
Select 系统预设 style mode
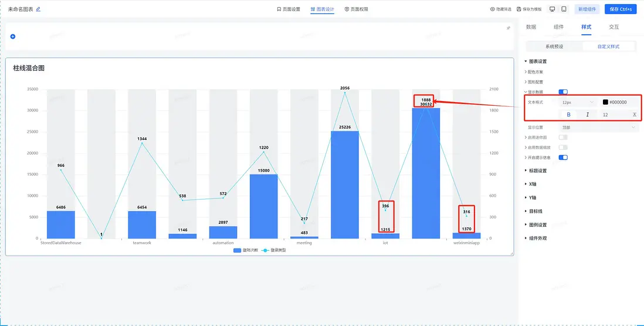[x=554, y=46]
